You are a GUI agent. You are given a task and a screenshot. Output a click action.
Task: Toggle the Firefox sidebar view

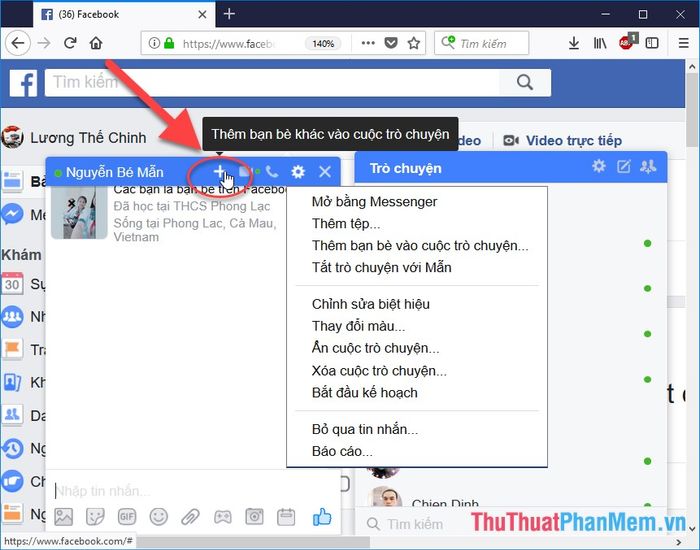[x=652, y=43]
